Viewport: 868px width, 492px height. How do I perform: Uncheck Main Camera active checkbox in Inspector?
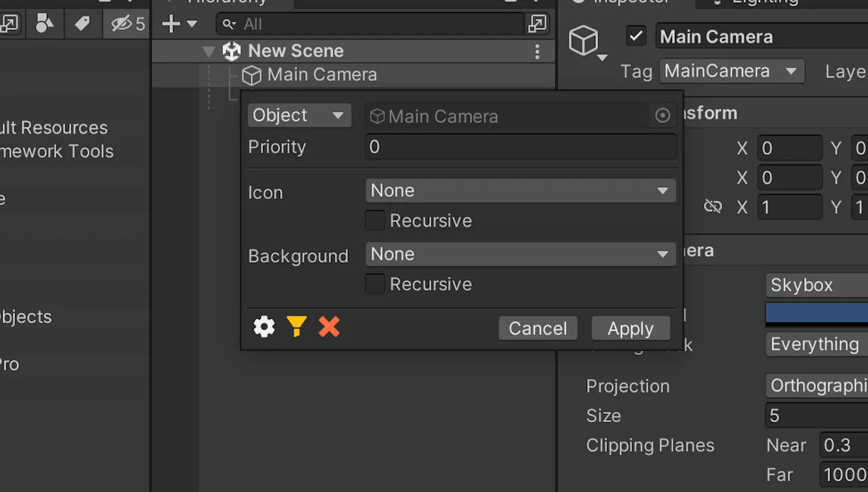coord(636,36)
